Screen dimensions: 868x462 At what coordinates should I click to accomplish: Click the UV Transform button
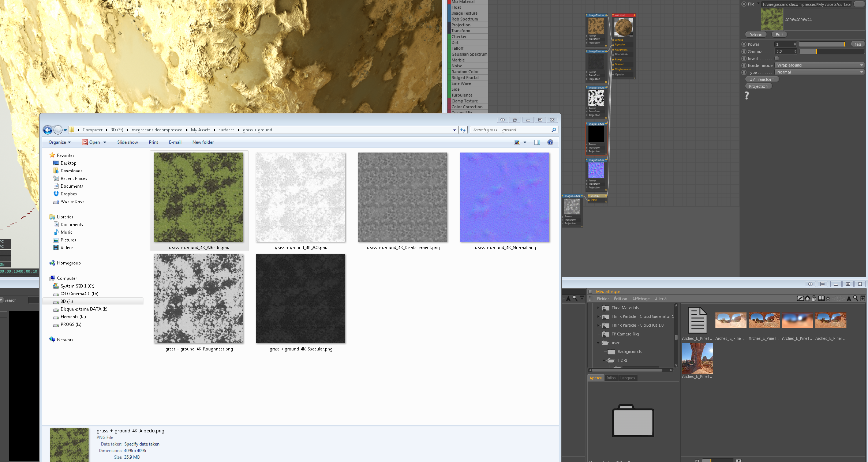point(762,79)
